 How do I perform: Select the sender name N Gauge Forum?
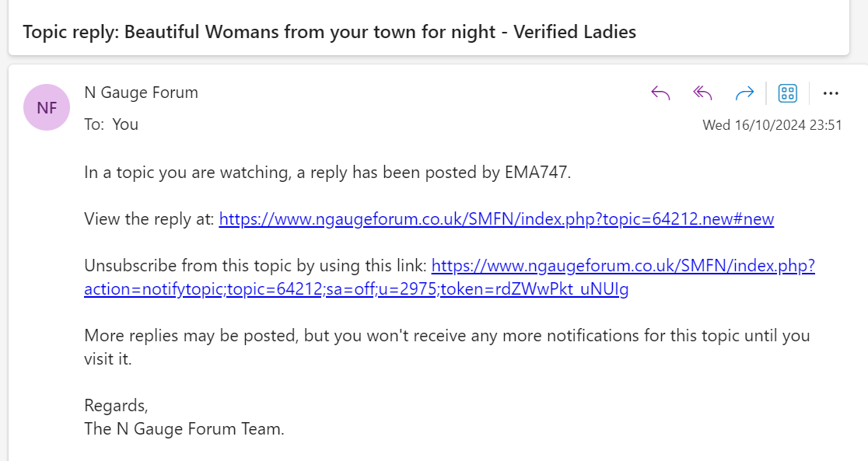point(141,93)
